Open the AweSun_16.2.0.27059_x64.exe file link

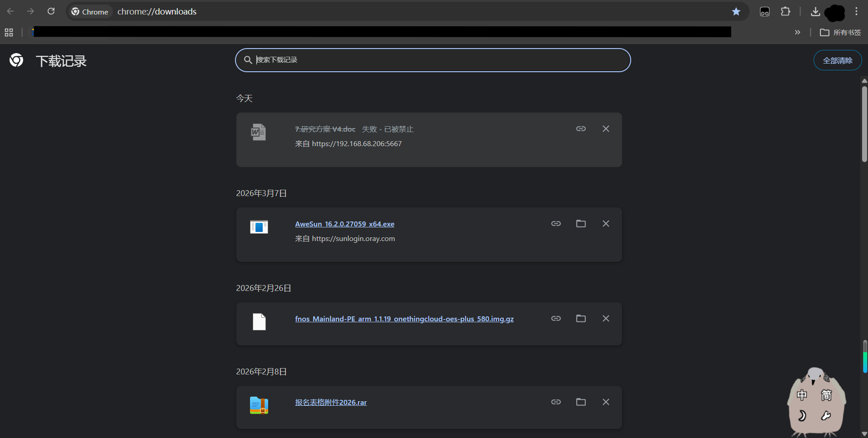(344, 224)
